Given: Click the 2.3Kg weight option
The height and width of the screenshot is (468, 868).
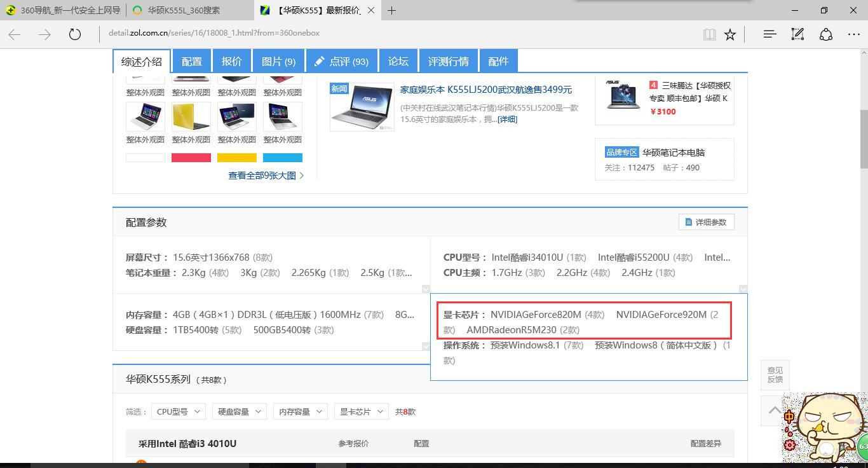Looking at the screenshot, I should (194, 273).
